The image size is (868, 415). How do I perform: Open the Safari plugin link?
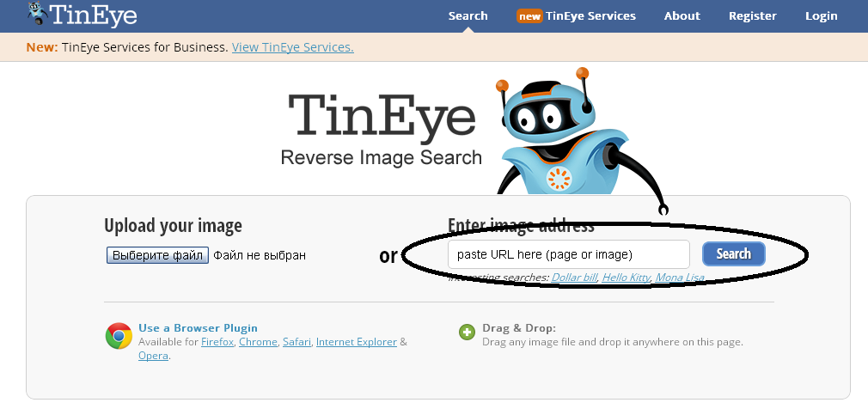(x=296, y=342)
